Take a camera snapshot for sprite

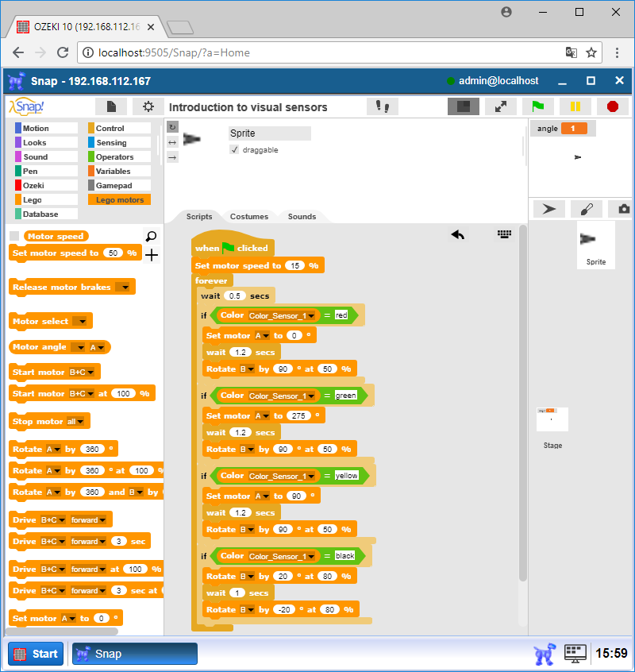pyautogui.click(x=623, y=209)
